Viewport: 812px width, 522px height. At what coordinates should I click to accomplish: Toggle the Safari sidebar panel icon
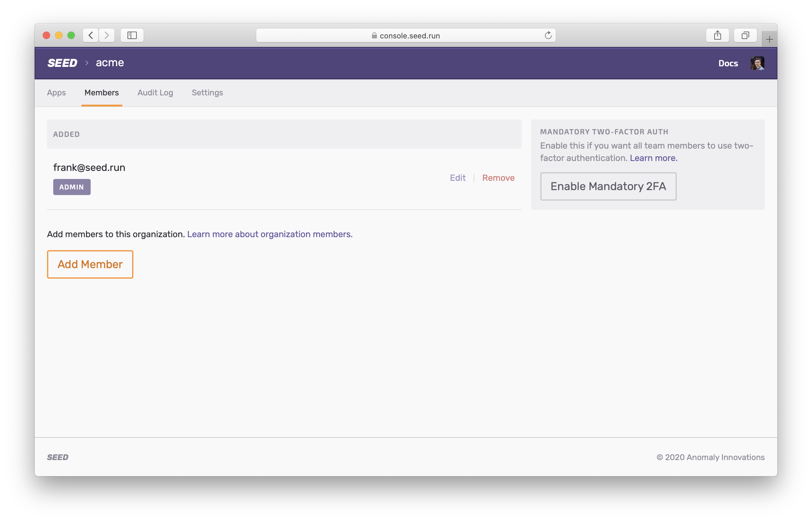[132, 35]
